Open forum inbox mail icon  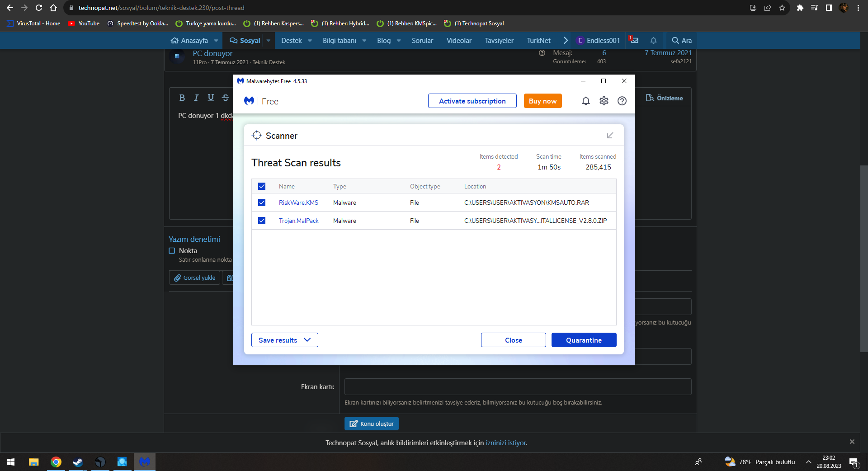click(634, 40)
